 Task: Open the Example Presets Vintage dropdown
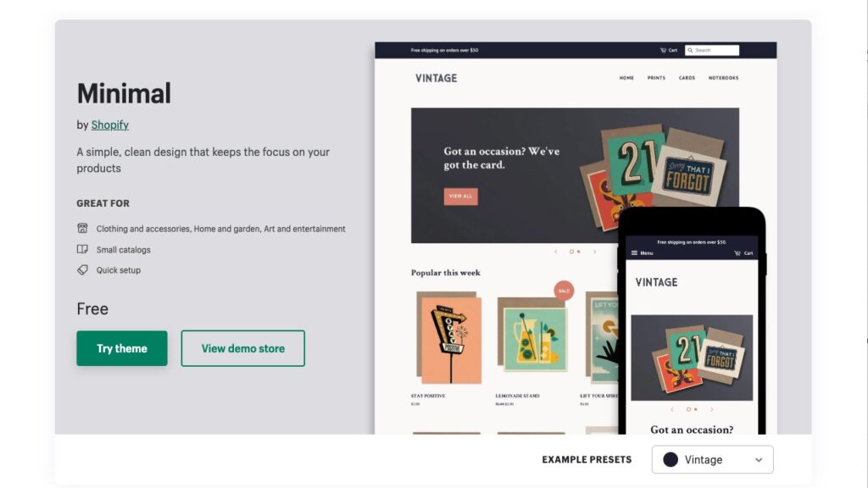(712, 459)
